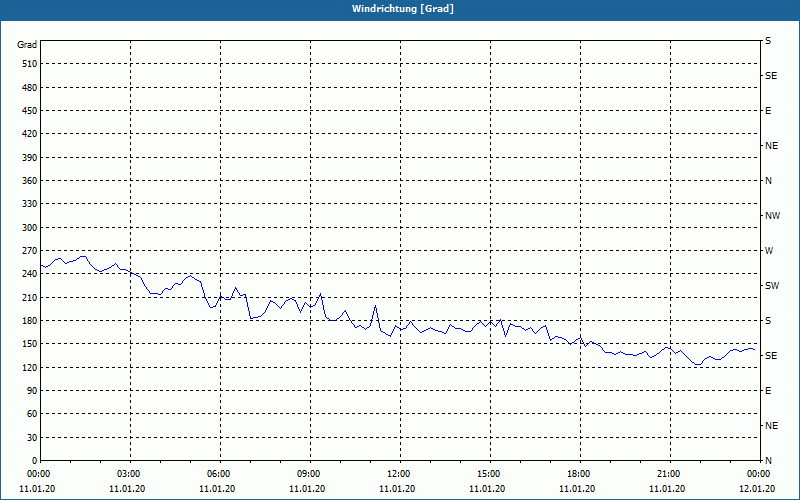Select the 'SE' compass label beside the 480 gridline

771,76
